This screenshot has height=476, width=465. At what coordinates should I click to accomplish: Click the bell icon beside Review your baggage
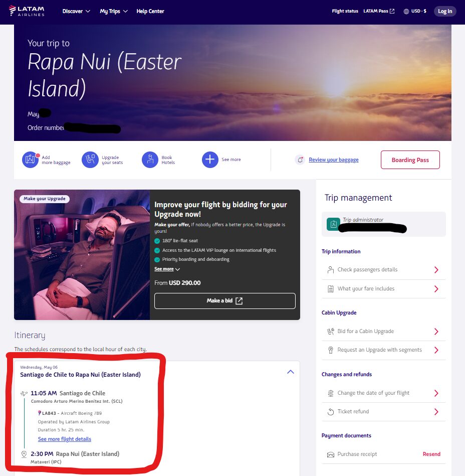coord(300,160)
